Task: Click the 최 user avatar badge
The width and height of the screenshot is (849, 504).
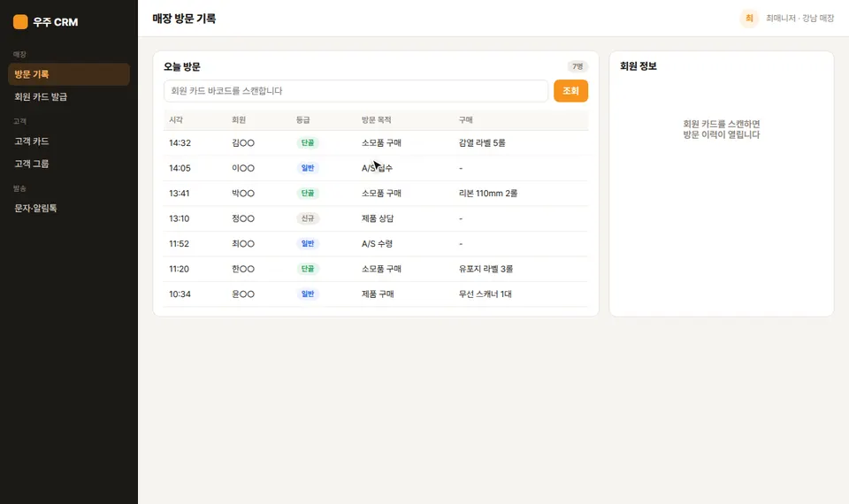Action: (x=749, y=19)
